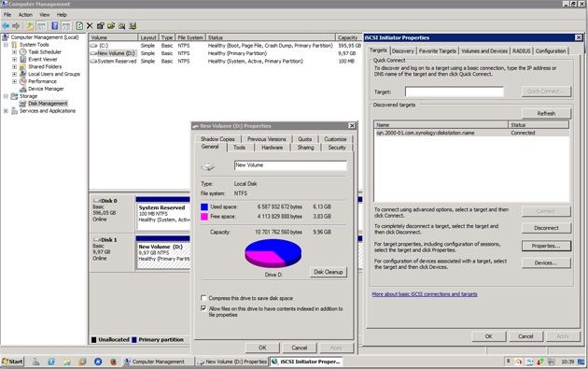Select the Shared Folders icon in the tree
The width and height of the screenshot is (588, 369).
23,67
